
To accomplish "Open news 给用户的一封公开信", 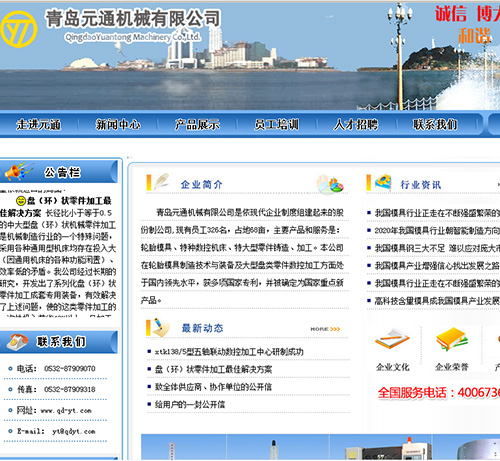I will click(x=190, y=405).
